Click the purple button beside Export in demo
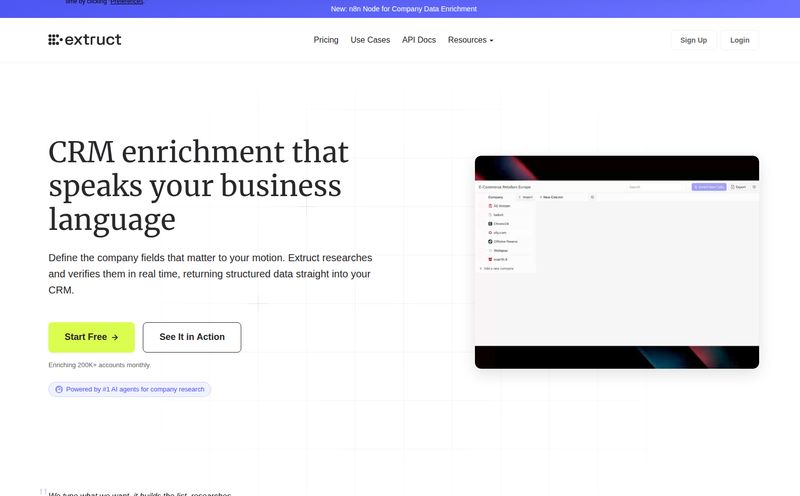Viewport: 800px width, 496px height. point(709,187)
